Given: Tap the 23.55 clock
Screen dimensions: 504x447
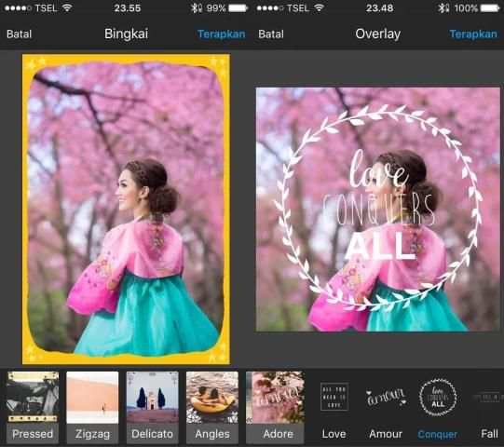Looking at the screenshot, I should point(128,8).
